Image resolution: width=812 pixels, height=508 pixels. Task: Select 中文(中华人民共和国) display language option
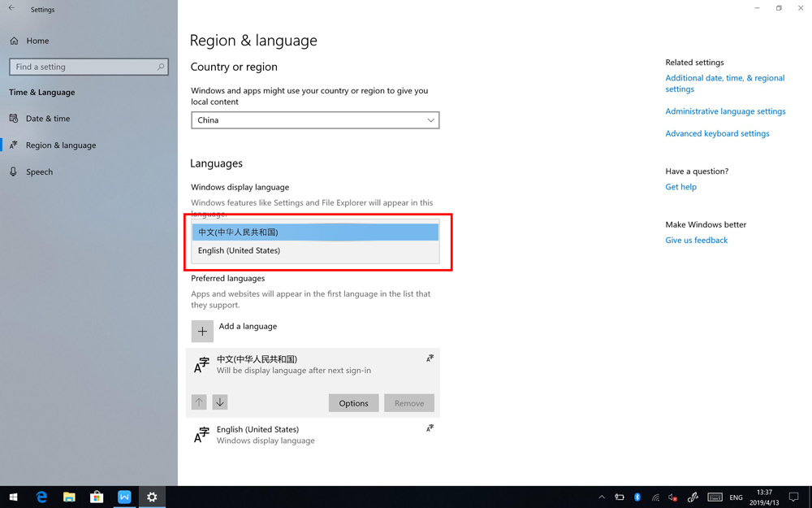(x=315, y=232)
